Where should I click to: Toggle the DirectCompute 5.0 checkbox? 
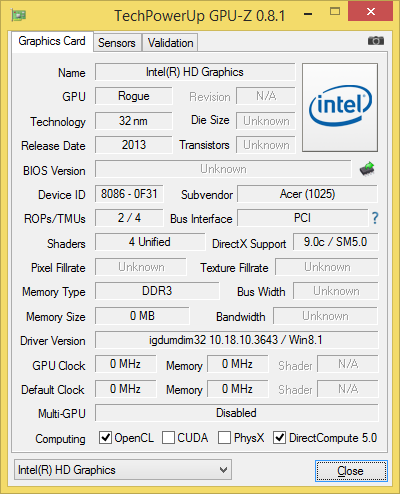tap(279, 437)
